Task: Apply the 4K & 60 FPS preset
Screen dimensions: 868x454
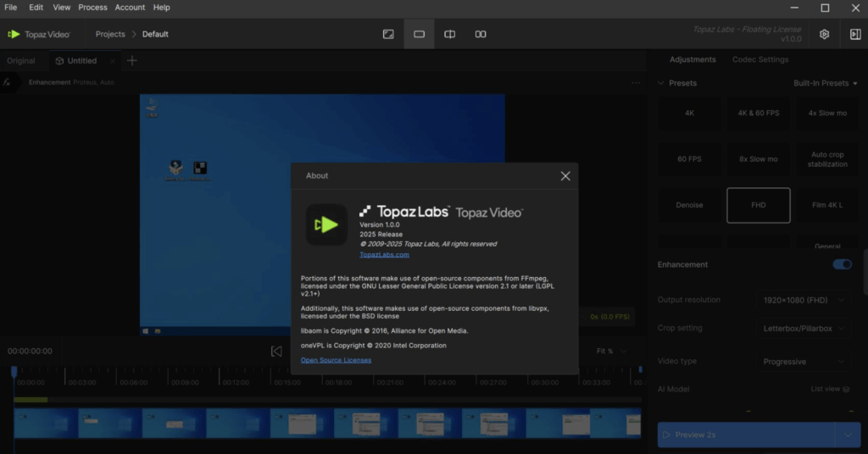Action: pyautogui.click(x=759, y=113)
